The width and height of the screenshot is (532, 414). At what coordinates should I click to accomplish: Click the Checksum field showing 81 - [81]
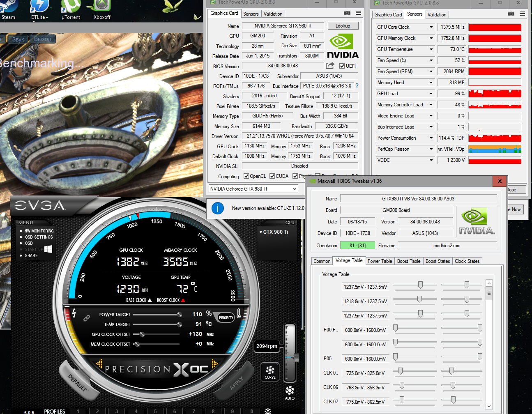point(357,246)
